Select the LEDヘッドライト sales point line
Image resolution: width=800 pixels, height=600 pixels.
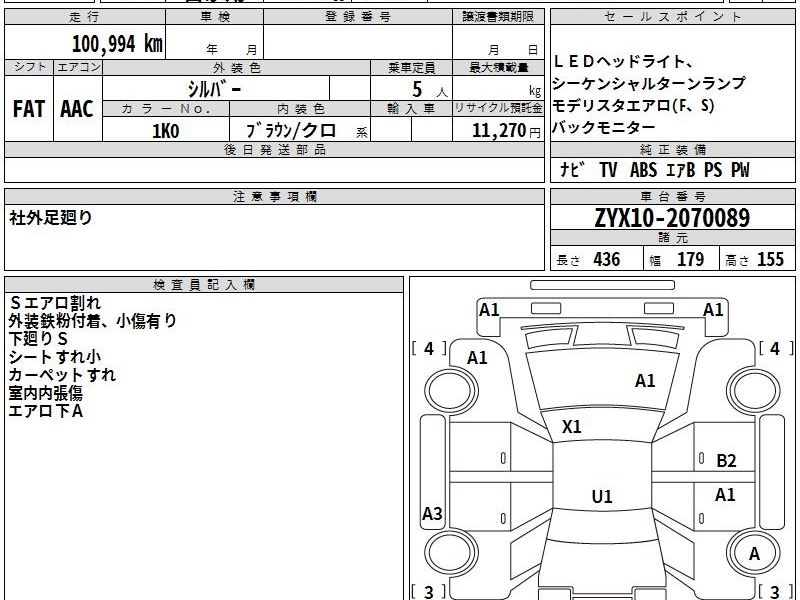622,62
